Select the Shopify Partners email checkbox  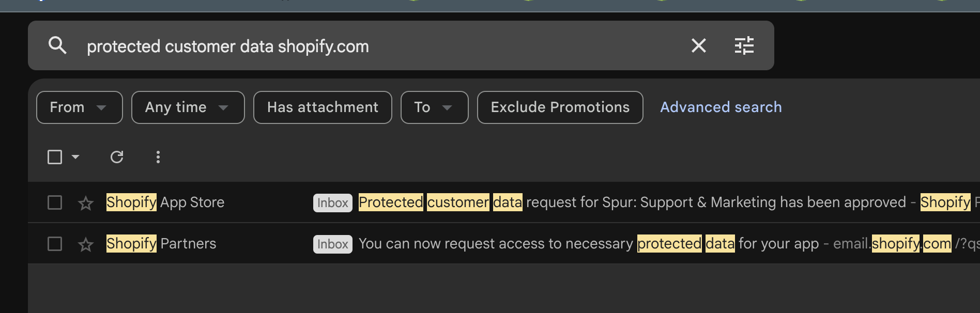click(x=55, y=244)
